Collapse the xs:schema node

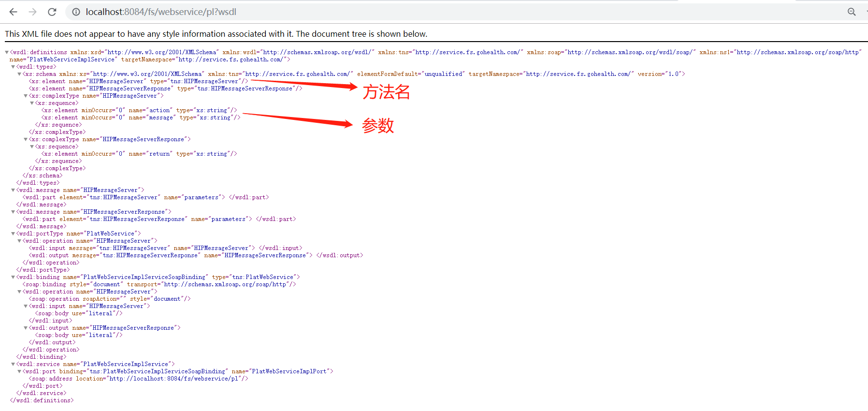click(x=19, y=74)
